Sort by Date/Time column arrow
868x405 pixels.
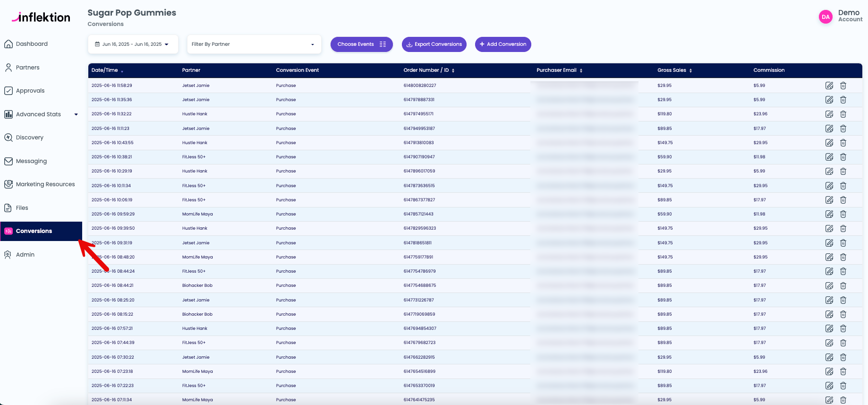tap(122, 71)
